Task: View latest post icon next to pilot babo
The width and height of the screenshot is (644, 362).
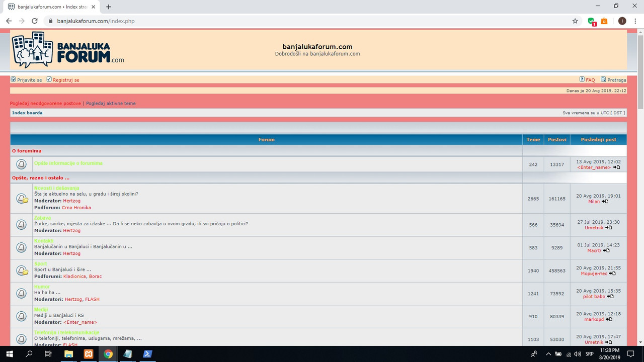Action: tap(610, 297)
